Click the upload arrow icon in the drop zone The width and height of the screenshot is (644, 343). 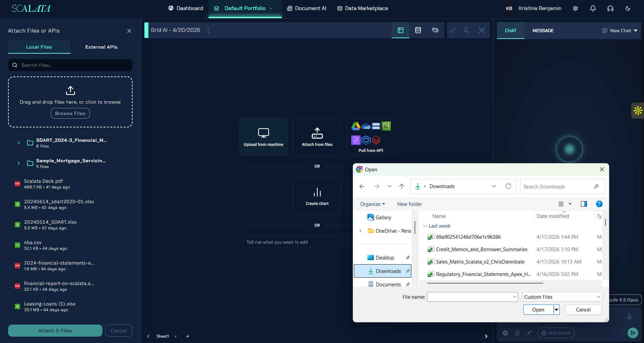coord(70,91)
